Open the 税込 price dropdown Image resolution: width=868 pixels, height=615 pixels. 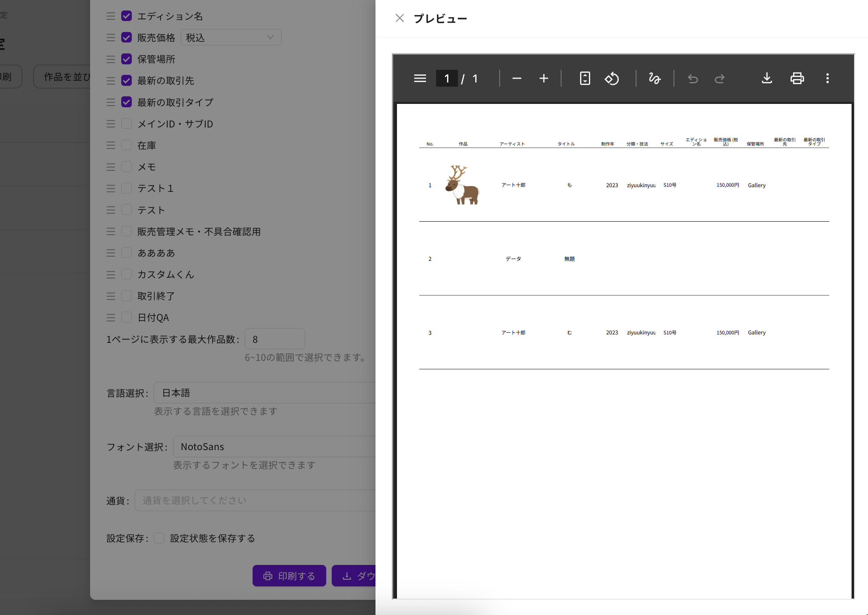[x=231, y=37]
